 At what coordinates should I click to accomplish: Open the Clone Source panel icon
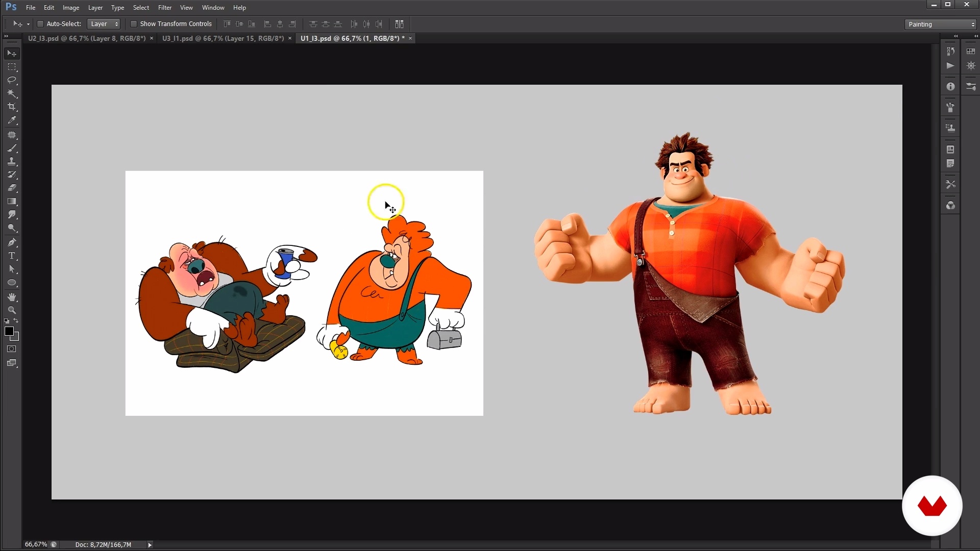950,128
